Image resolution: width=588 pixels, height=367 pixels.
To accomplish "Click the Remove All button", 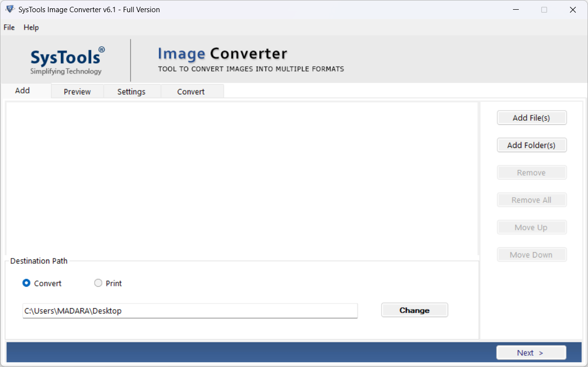I will (531, 200).
